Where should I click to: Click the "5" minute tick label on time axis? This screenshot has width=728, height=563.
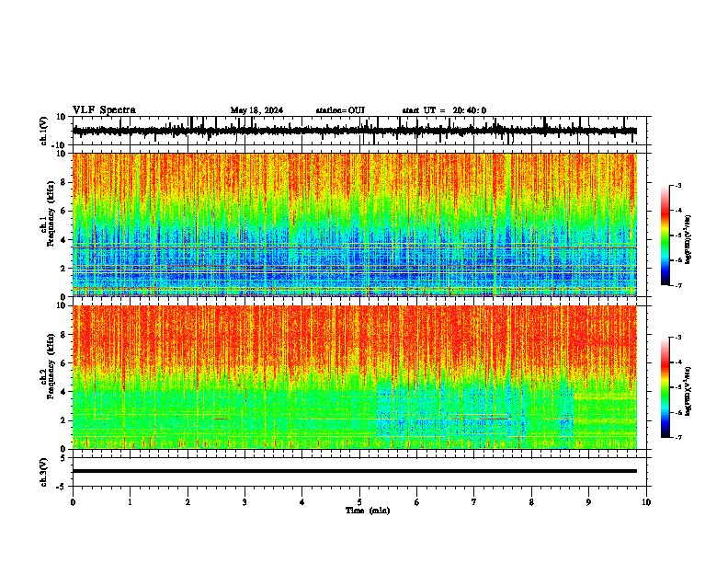[359, 502]
